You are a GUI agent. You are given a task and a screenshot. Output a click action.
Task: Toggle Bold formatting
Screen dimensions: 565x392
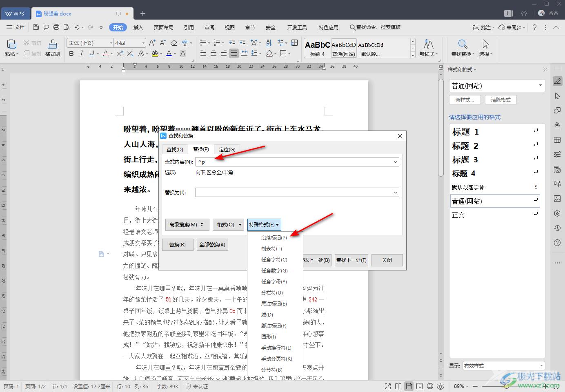(71, 53)
